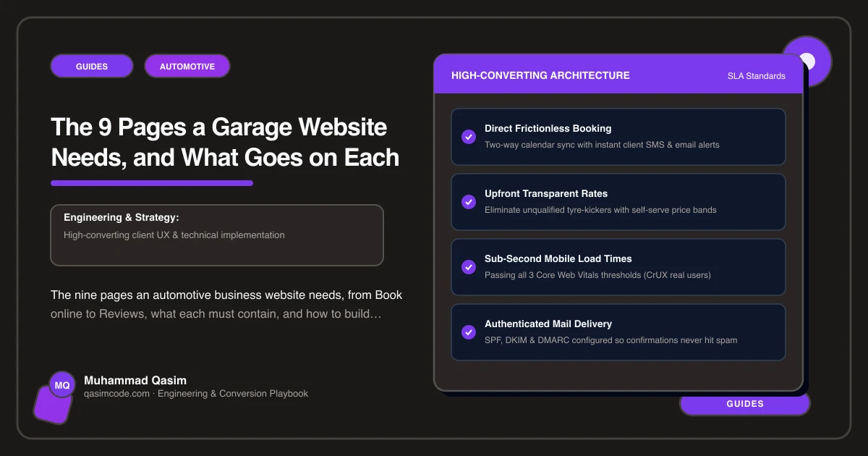Click the purple circle icon above the card
868x456 pixels.
pos(807,62)
